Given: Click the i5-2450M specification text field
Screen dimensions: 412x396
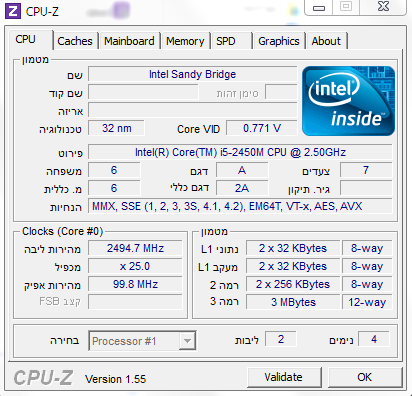Looking at the screenshot, I should [x=240, y=152].
